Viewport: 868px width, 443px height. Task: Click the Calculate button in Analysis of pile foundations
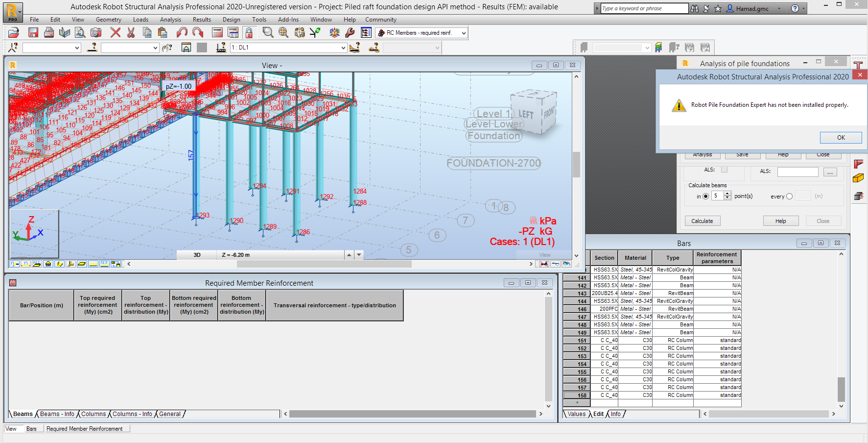(703, 221)
